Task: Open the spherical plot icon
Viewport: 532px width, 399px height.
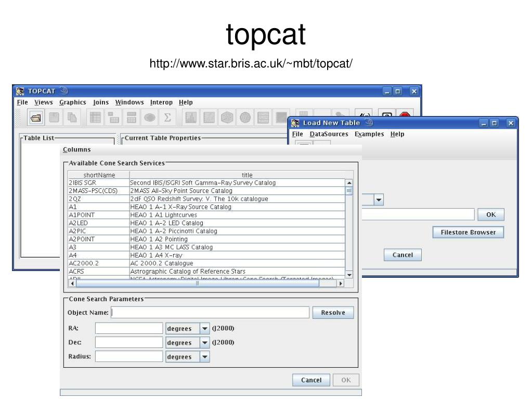Action: pos(245,118)
